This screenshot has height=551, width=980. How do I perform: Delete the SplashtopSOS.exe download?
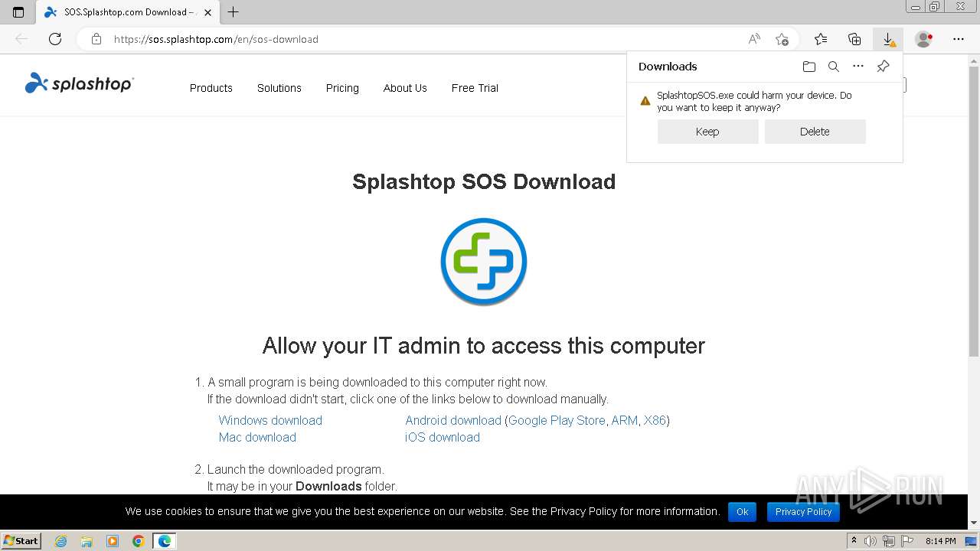coord(815,132)
